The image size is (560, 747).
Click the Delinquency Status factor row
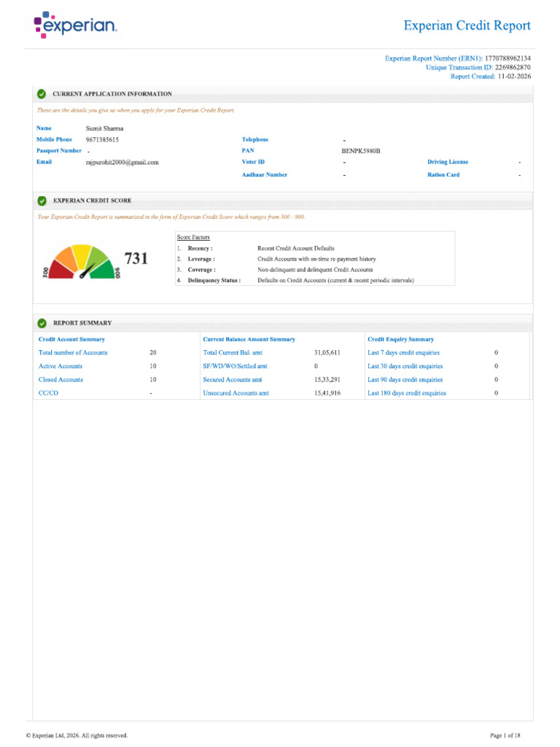pyautogui.click(x=295, y=281)
